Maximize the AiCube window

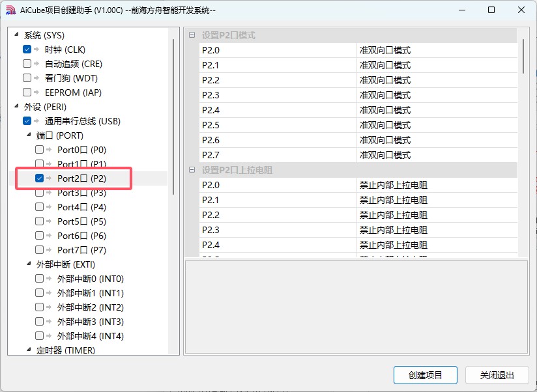(x=491, y=10)
